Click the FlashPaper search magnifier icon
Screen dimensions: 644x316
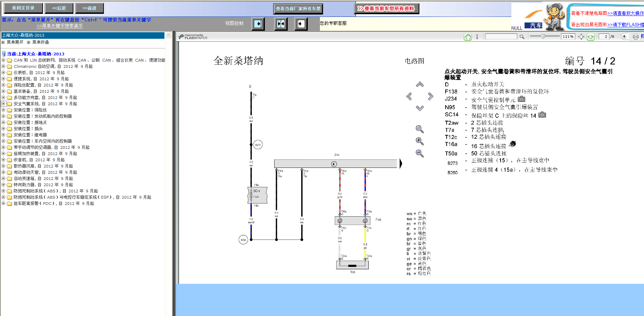tap(522, 37)
